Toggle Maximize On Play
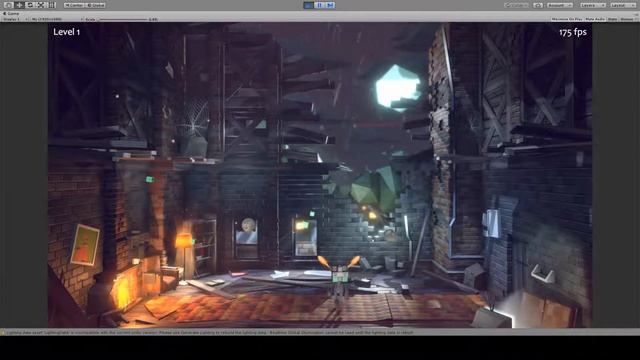Screen dimensions: 640x360 pos(567,19)
